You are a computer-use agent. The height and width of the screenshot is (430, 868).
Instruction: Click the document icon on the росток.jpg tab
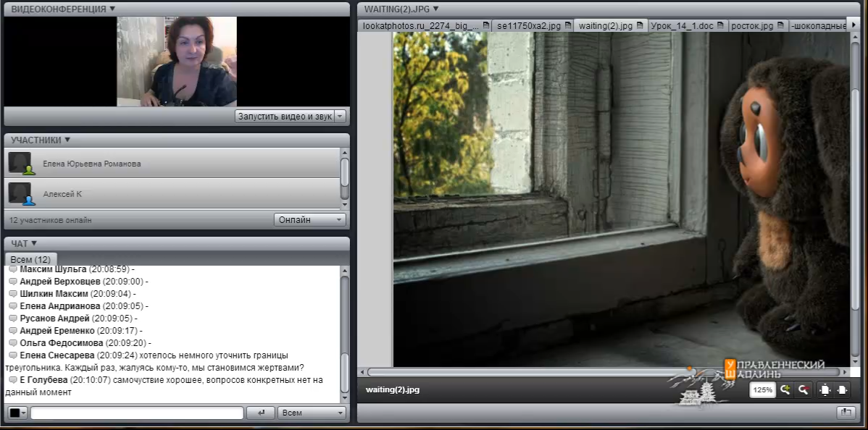click(780, 25)
